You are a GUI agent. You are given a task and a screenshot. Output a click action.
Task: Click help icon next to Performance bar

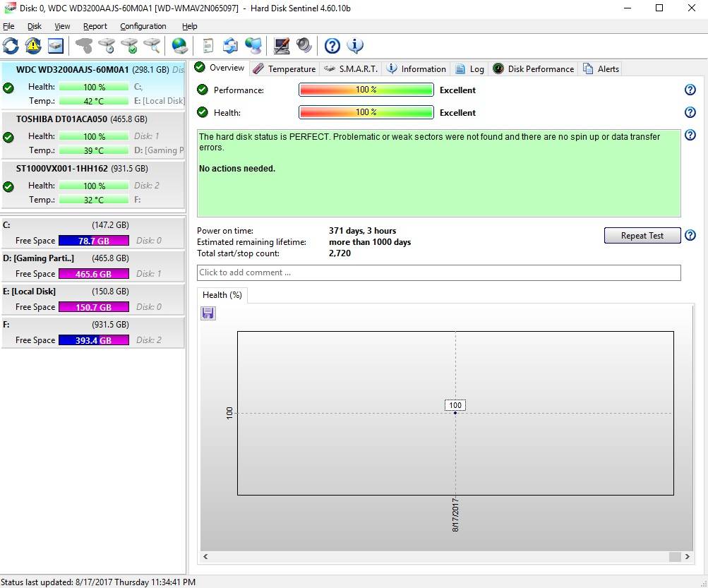690,90
